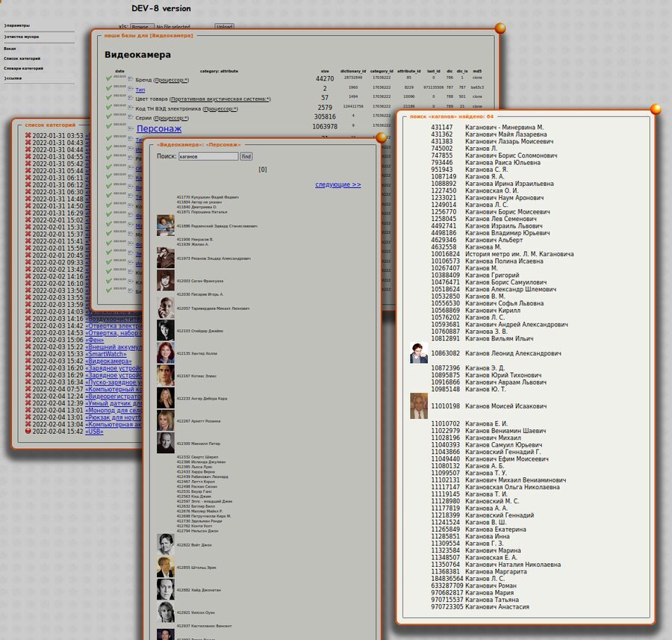Expand the Персонаж row via its small icon
Viewport: 672px width, 640px height.
130,128
